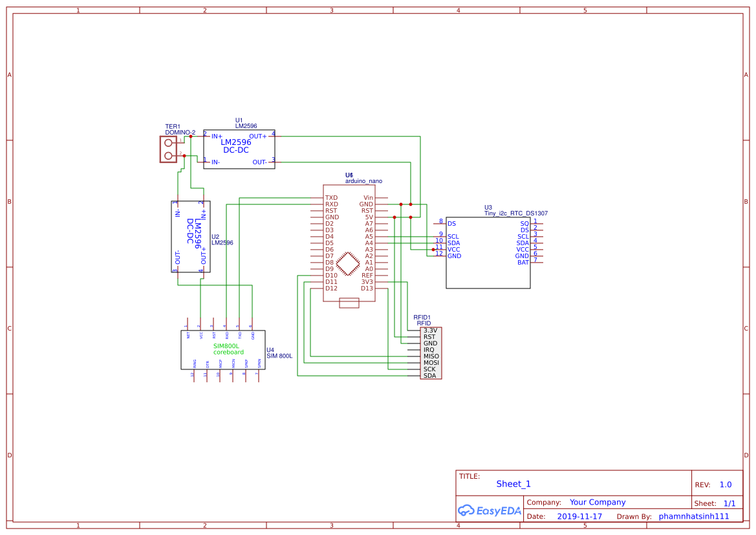
Task: Select the junction dot on the VCC pin of U3
Action: (x=435, y=248)
